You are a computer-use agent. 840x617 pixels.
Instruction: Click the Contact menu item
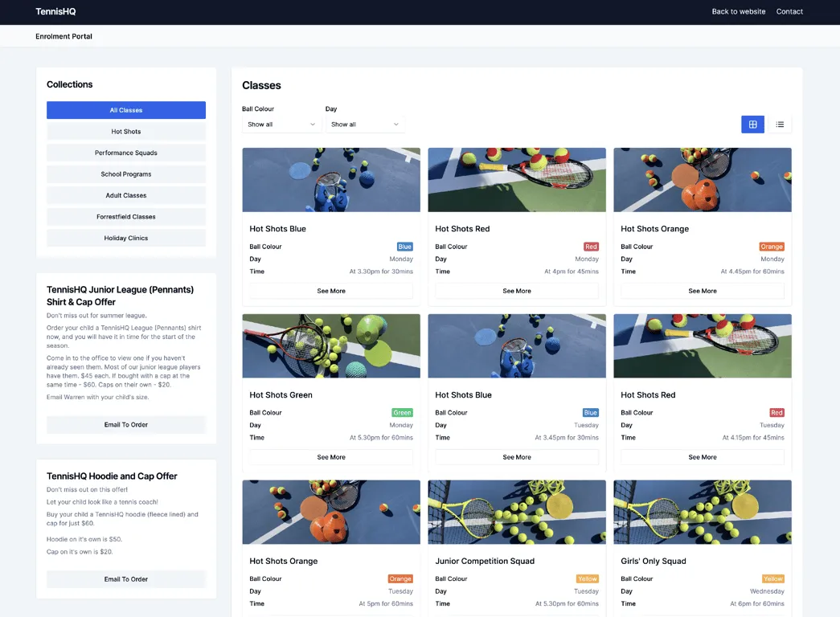click(789, 11)
